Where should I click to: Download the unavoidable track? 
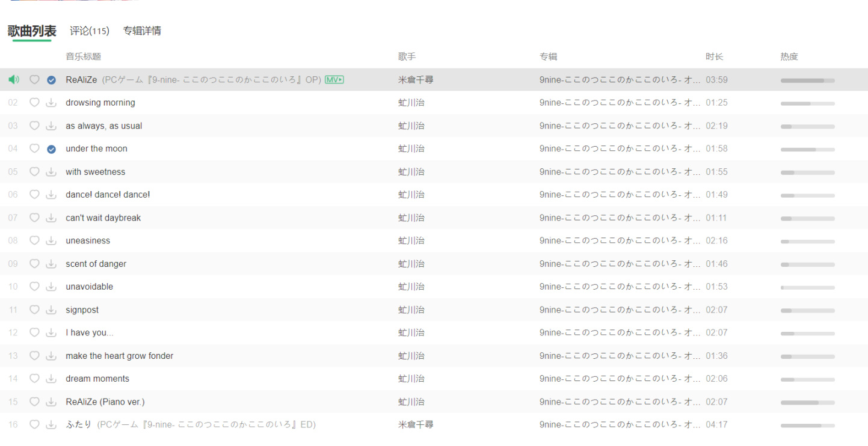[51, 287]
